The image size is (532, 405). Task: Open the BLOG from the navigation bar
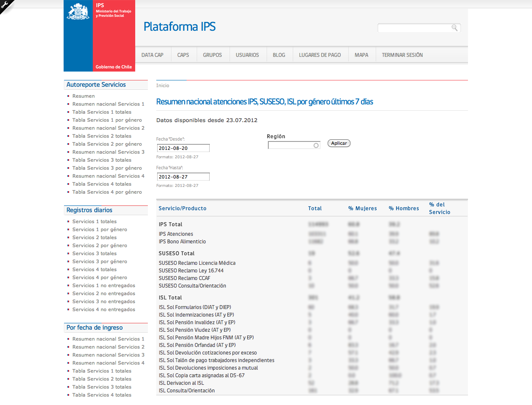[x=279, y=55]
